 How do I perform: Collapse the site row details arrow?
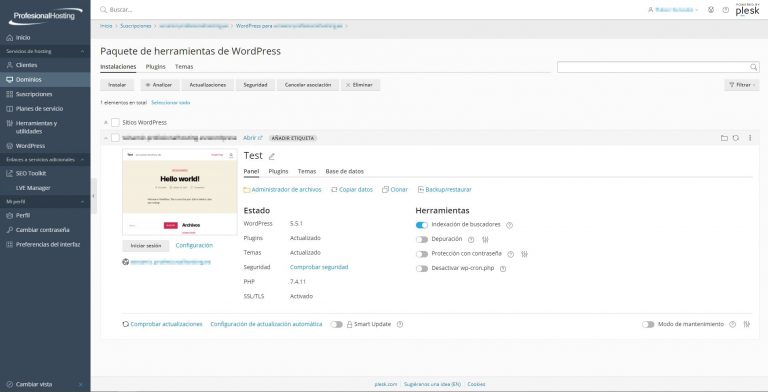point(106,138)
